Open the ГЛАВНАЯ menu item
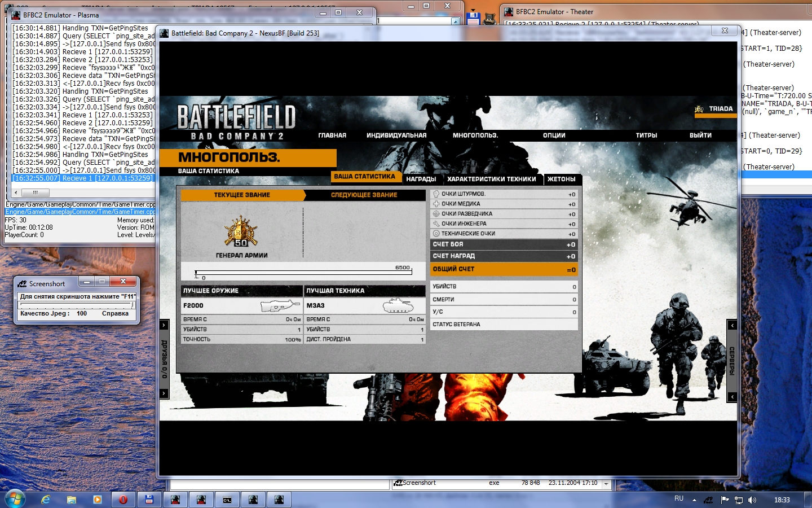This screenshot has width=812, height=508. [332, 135]
